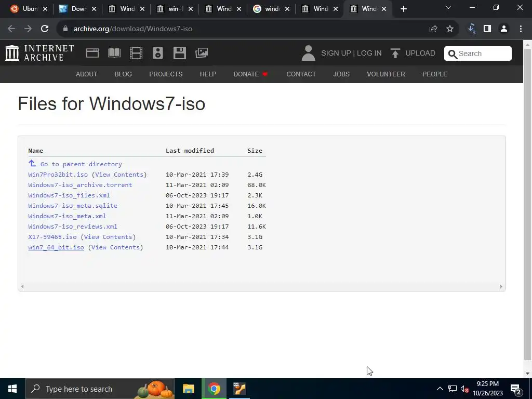Open File Explorer from taskbar

(x=188, y=389)
